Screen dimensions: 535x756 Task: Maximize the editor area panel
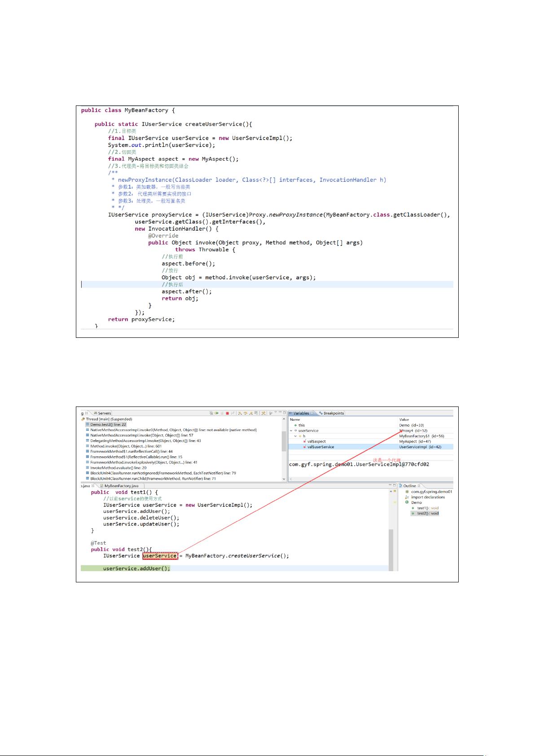coord(395,485)
